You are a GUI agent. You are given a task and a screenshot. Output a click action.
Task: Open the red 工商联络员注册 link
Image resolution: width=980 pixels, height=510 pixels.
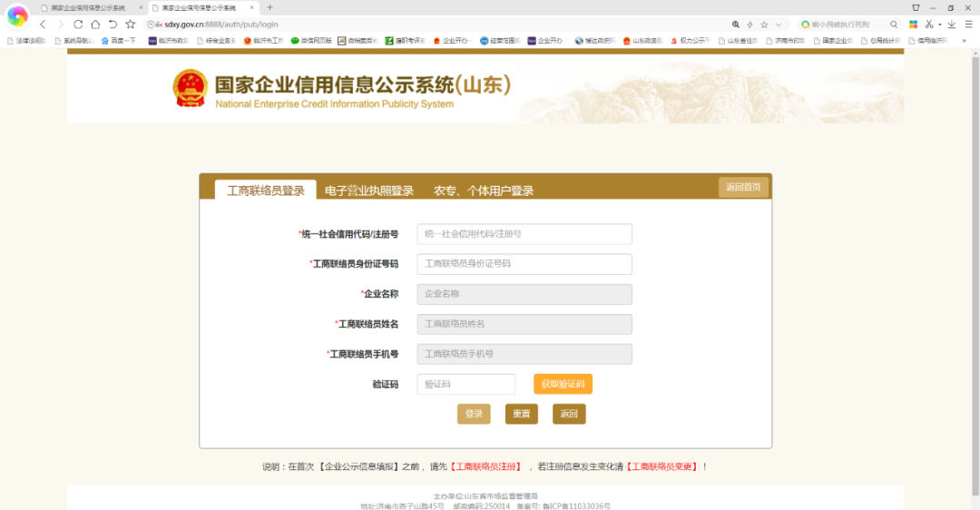click(x=485, y=466)
